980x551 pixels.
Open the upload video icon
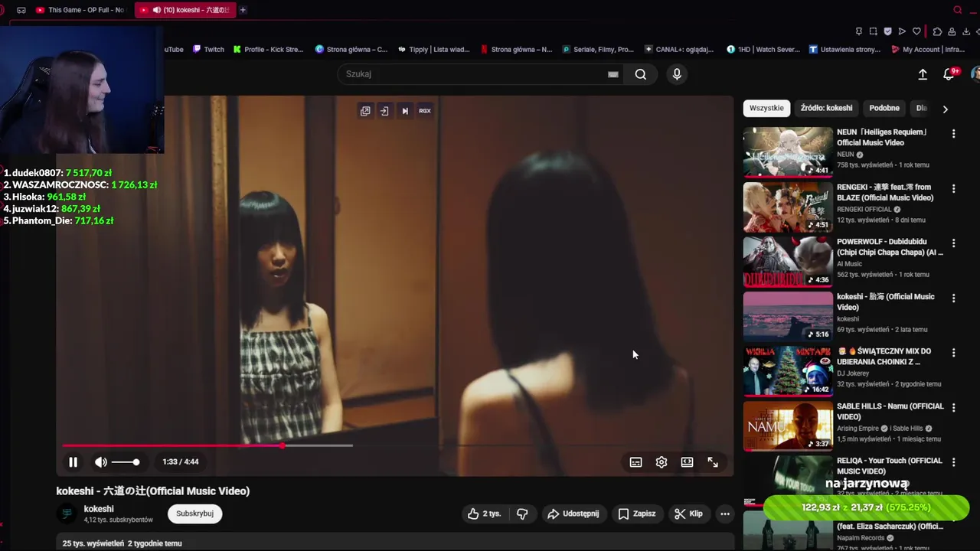[923, 74]
